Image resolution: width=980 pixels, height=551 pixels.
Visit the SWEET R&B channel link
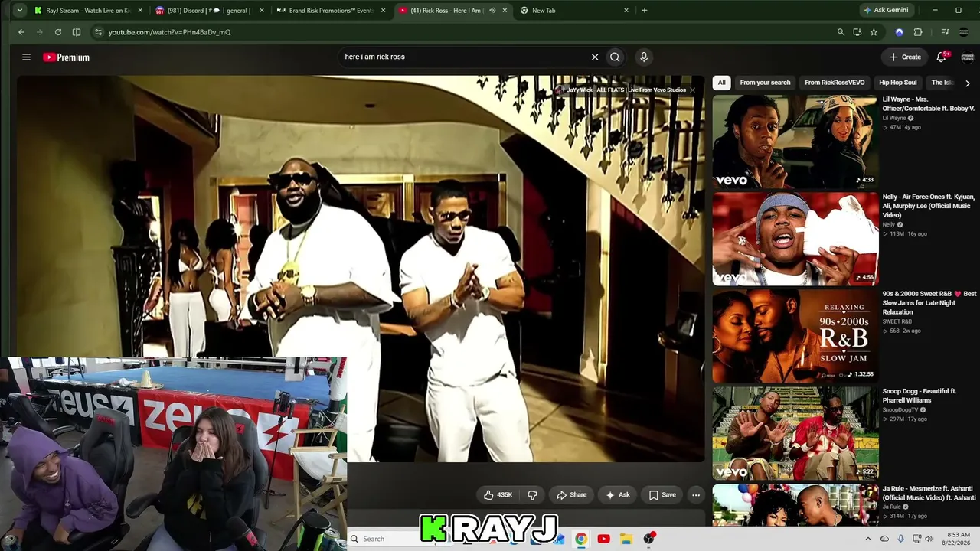coord(897,322)
